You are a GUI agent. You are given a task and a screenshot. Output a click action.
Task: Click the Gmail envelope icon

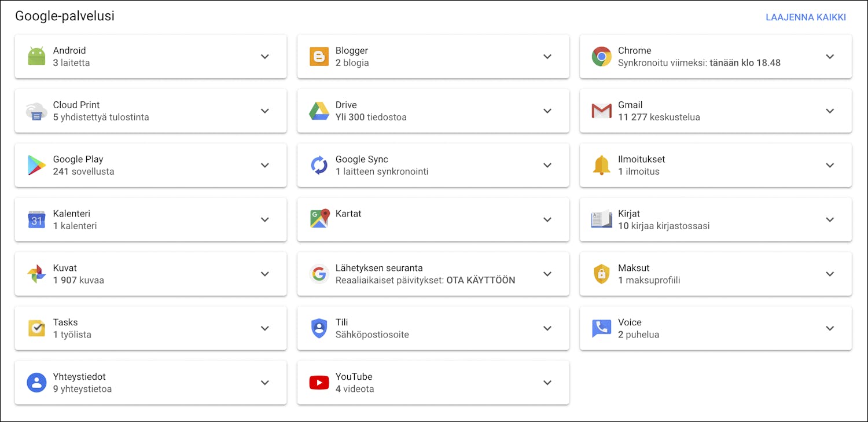601,111
